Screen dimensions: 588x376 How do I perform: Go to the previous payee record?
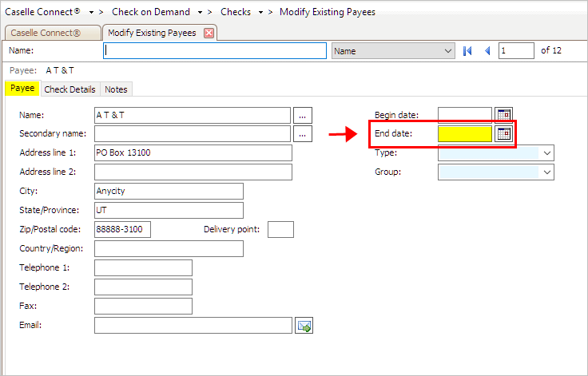point(487,51)
